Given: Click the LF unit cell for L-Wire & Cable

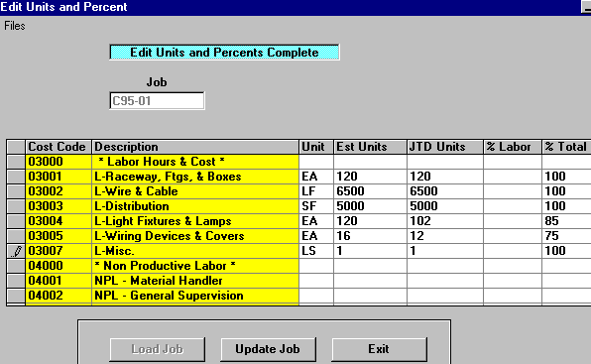Looking at the screenshot, I should pos(316,191).
